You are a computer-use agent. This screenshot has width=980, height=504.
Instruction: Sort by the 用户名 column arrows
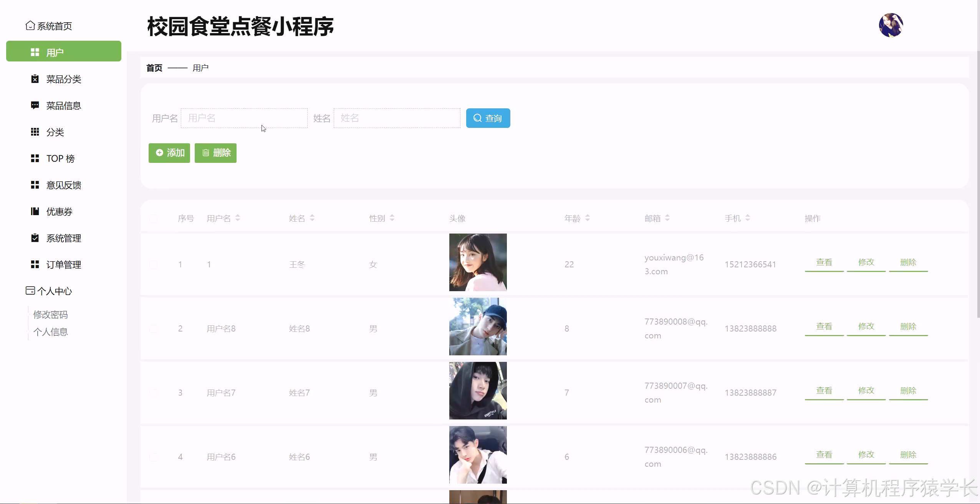[238, 218]
